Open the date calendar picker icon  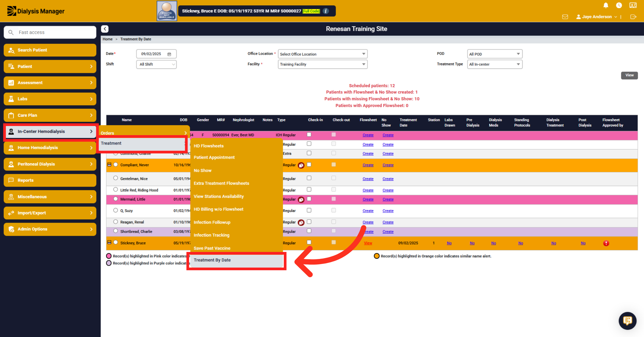tap(169, 54)
